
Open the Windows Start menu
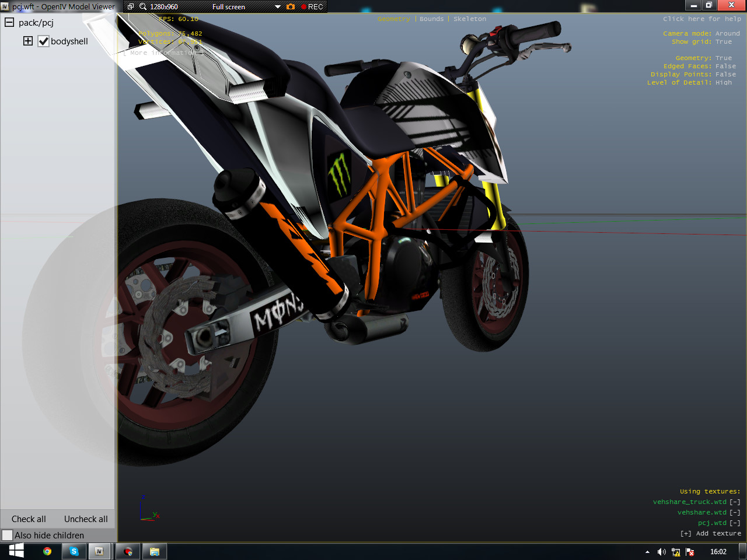16,551
